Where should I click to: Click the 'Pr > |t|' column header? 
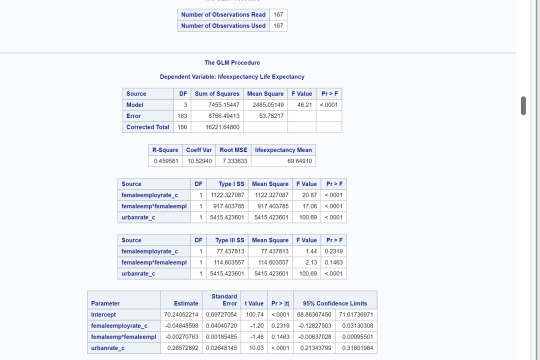click(280, 304)
